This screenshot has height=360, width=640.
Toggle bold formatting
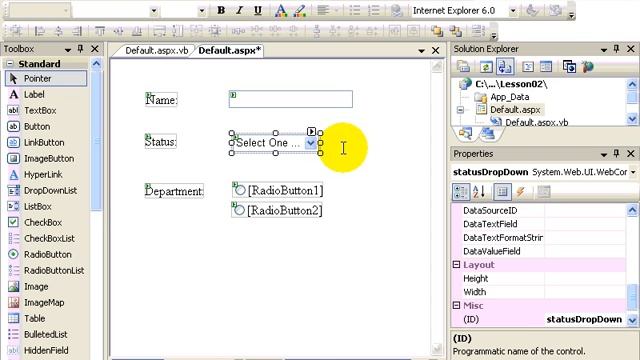(x=221, y=10)
